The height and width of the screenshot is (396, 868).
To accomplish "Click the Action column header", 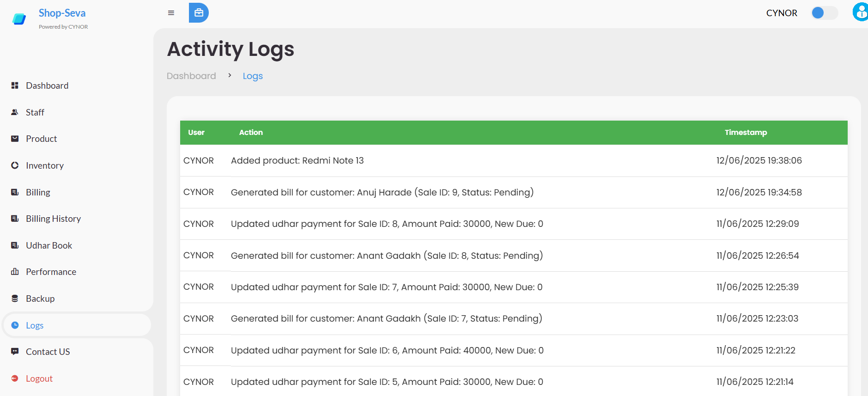I will [x=251, y=133].
